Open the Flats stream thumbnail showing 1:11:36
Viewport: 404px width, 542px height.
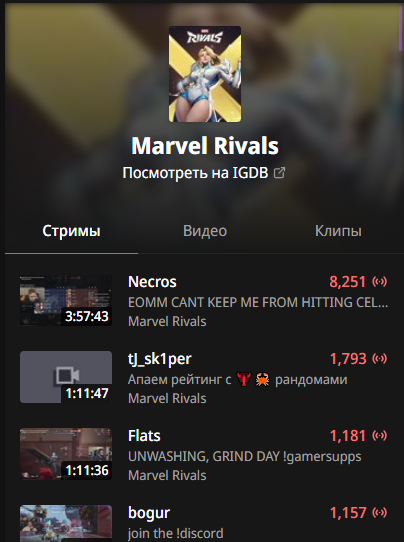click(x=66, y=454)
